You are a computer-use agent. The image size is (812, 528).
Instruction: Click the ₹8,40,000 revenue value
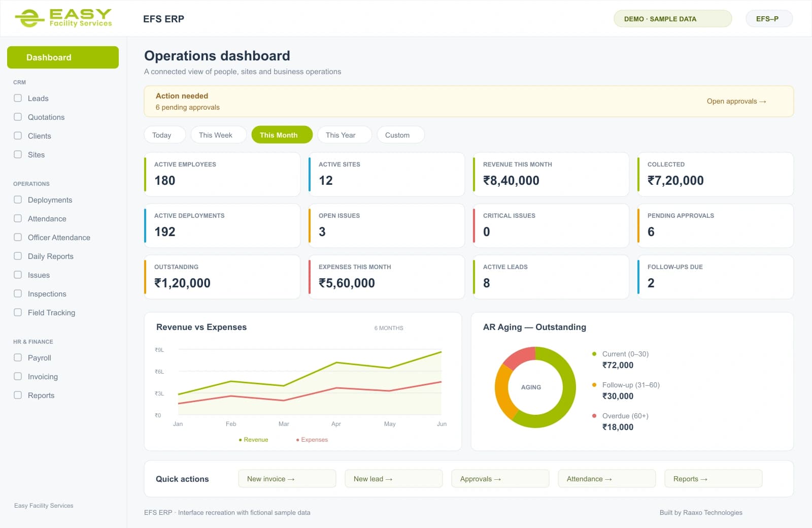(x=511, y=180)
